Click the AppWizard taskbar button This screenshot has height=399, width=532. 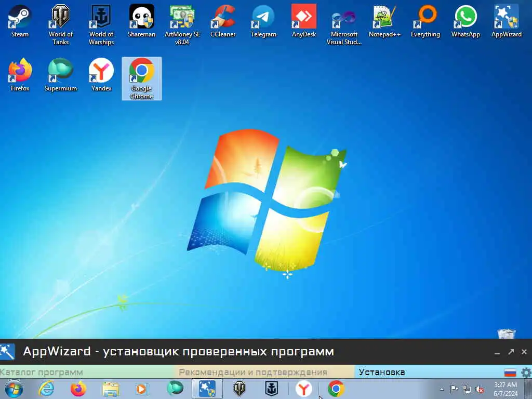[x=207, y=389]
